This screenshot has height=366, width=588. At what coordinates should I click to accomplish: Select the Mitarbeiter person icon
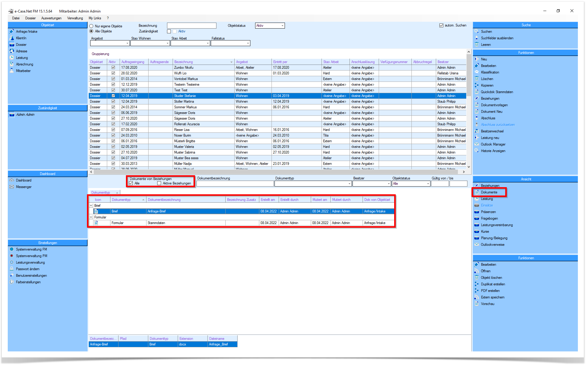coord(12,71)
